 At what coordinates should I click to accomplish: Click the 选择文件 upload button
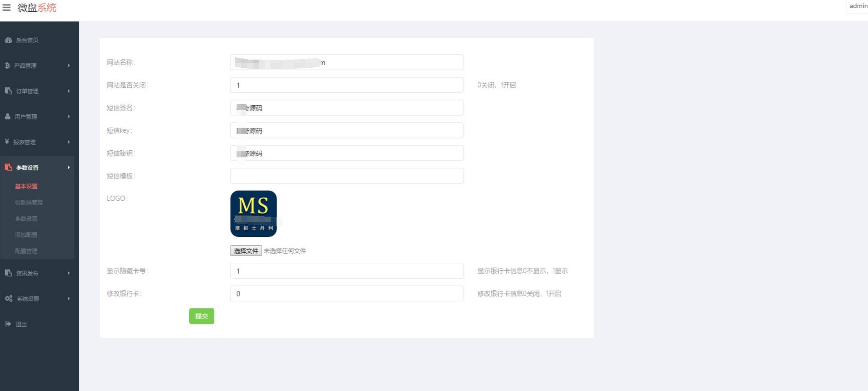click(246, 251)
